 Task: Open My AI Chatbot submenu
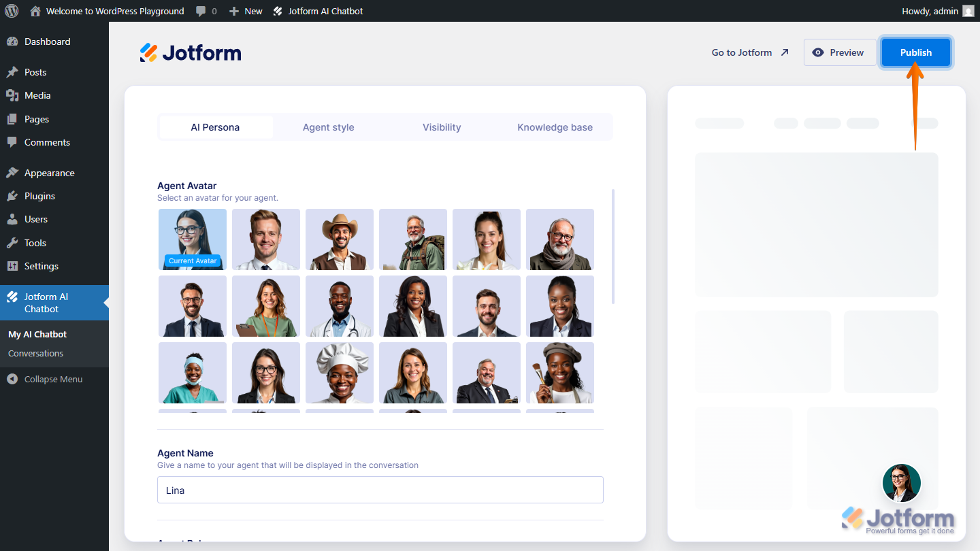click(37, 334)
